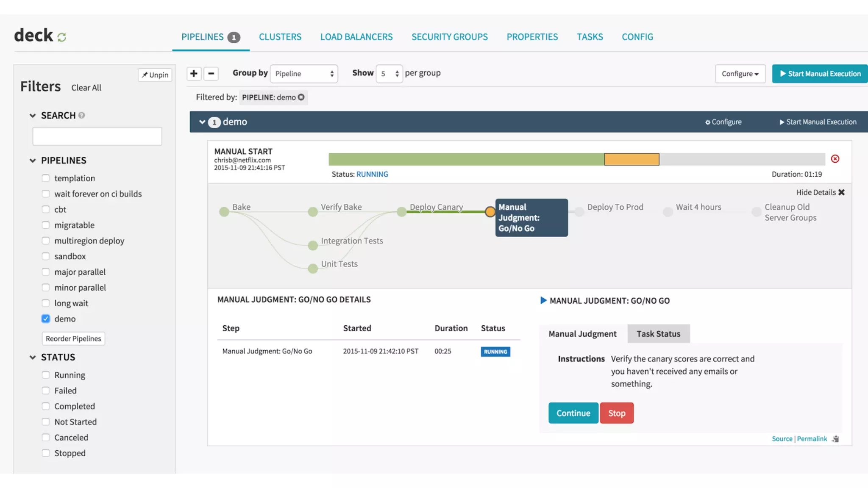Cancel execution with the red circle X
The width and height of the screenshot is (868, 488).
tap(835, 159)
